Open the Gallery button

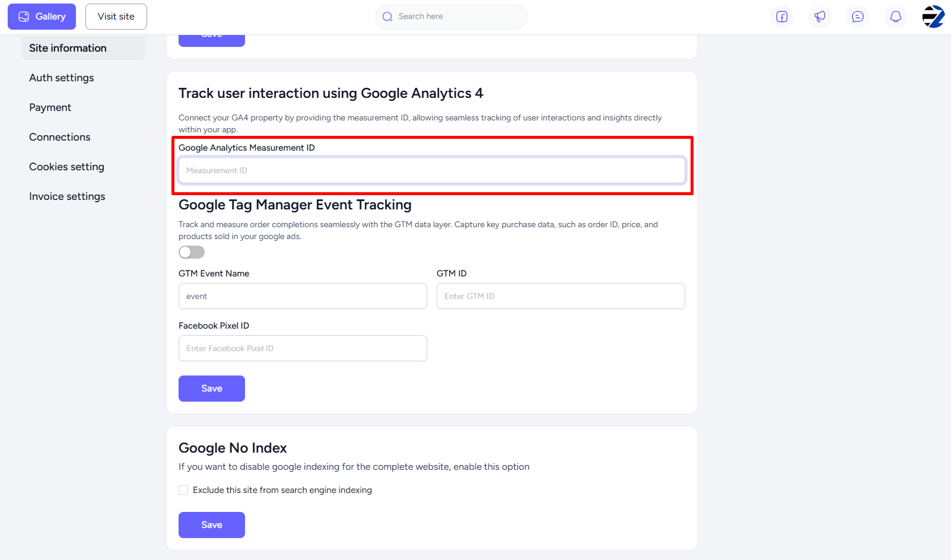tap(42, 17)
